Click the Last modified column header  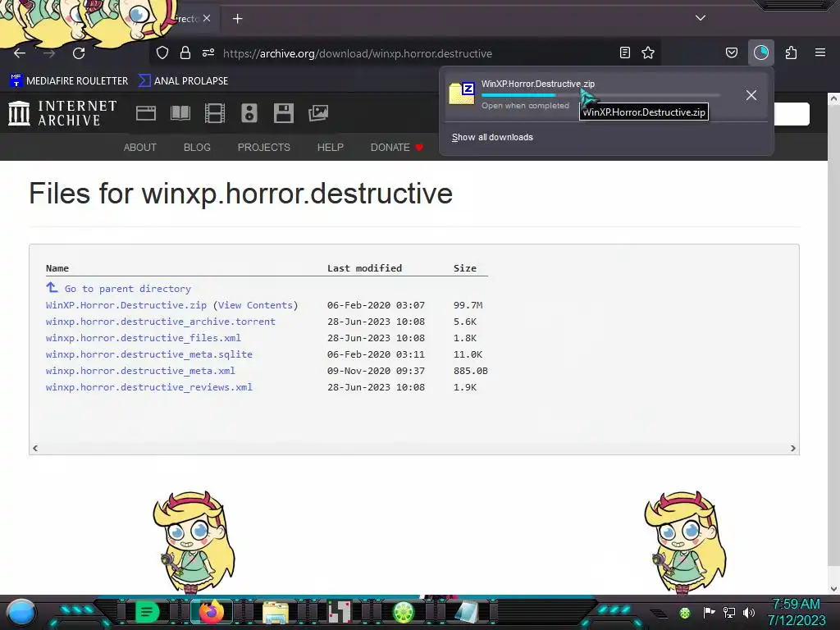pos(364,268)
